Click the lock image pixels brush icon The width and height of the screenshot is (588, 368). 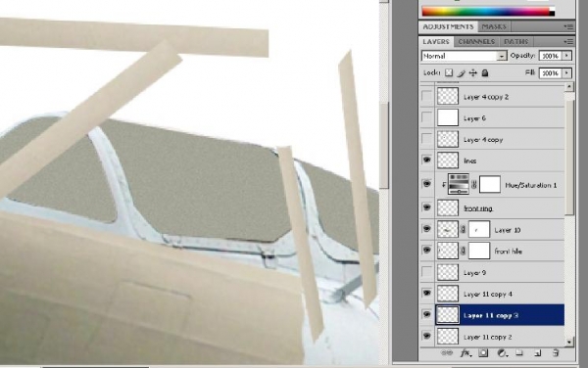click(462, 73)
